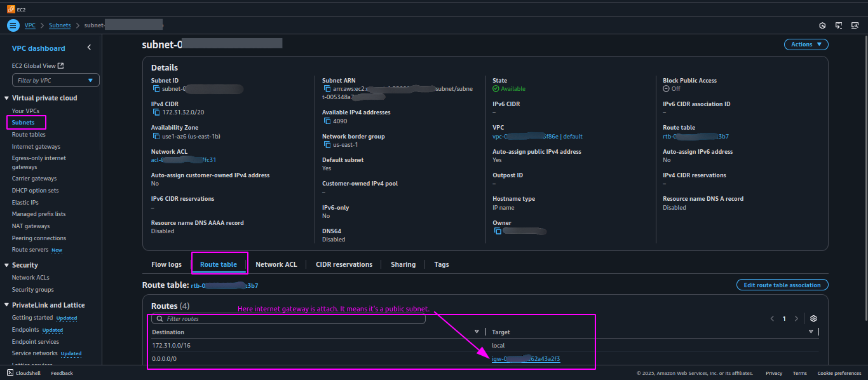Open Route servers in sidebar

point(30,250)
